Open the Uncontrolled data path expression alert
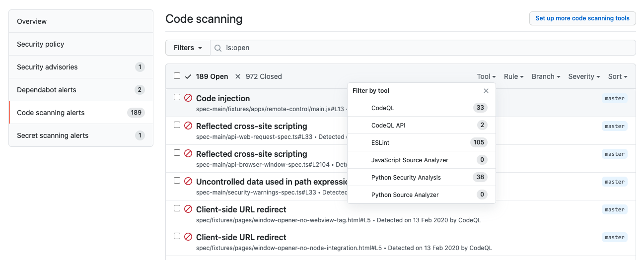Viewport: 644px width, 260px height. (x=272, y=182)
